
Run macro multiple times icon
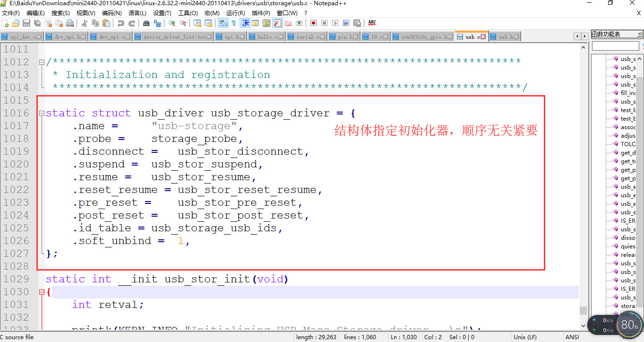[x=346, y=23]
